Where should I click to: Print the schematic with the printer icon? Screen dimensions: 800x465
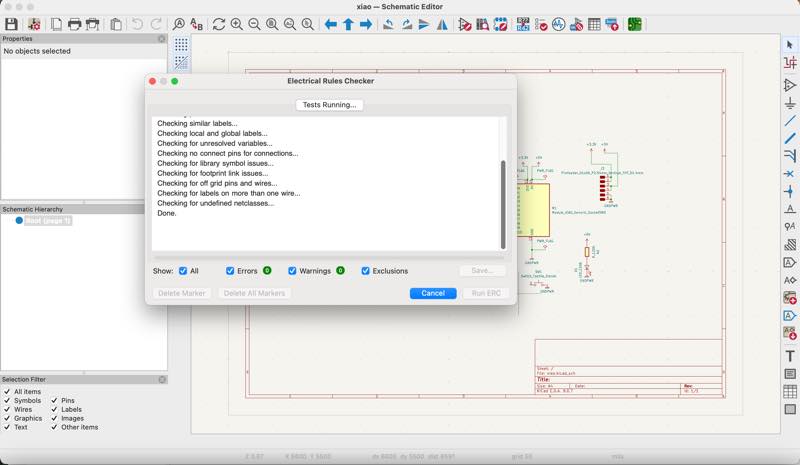coord(74,24)
